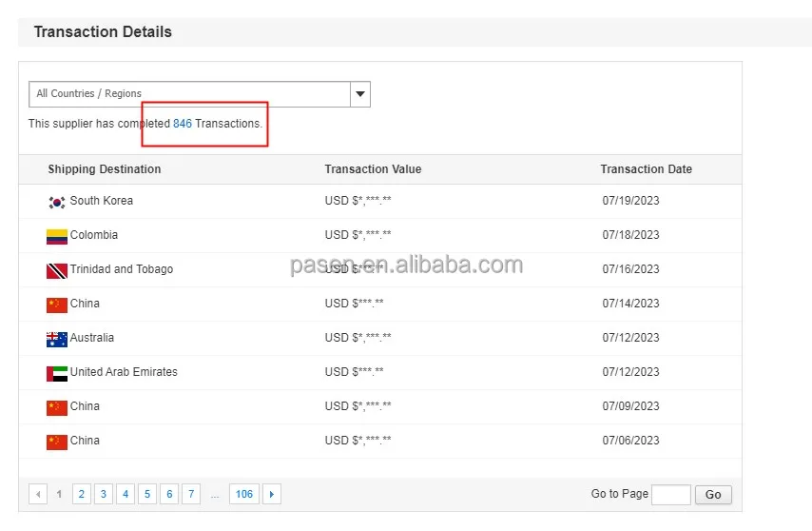Go to last page 106
The image size is (812, 531).
click(244, 494)
